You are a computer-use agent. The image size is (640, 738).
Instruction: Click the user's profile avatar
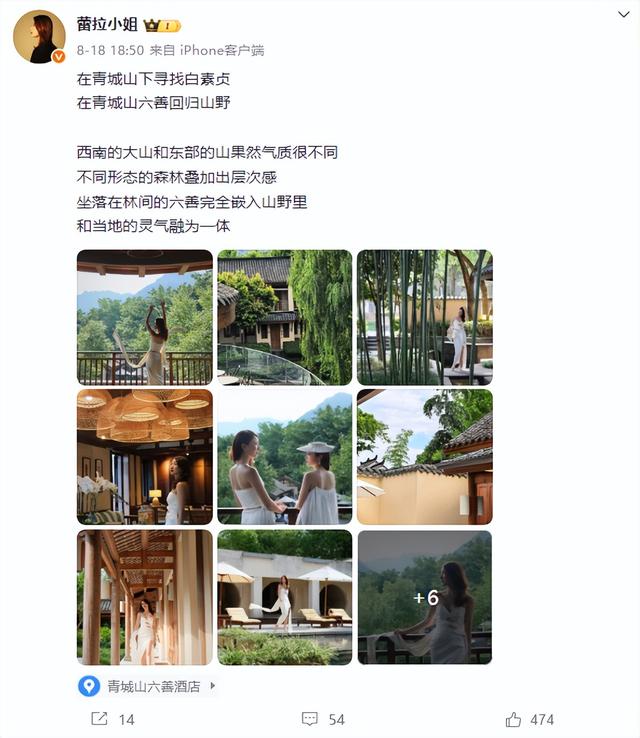pos(39,37)
